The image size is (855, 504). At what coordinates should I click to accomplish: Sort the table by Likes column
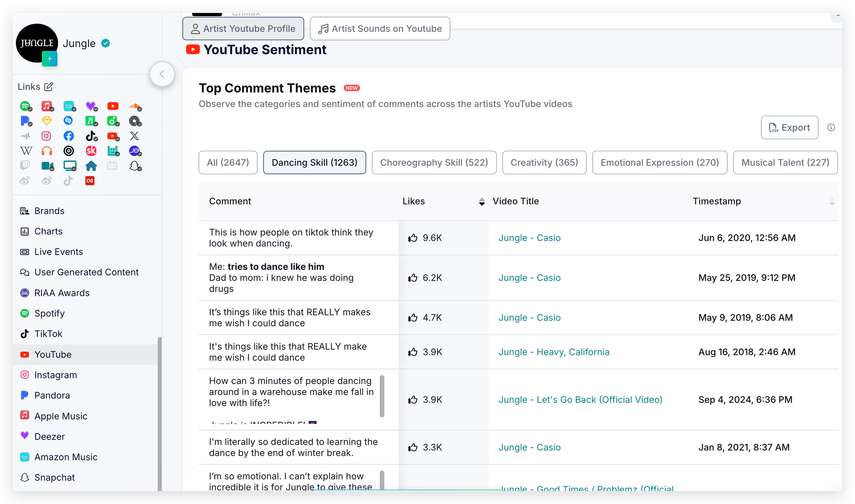click(482, 202)
